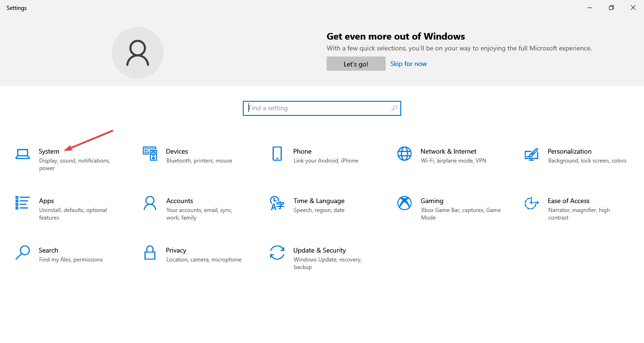Click the Update & Security arrows icon
Viewport: 644px width, 343px height.
[x=277, y=253]
